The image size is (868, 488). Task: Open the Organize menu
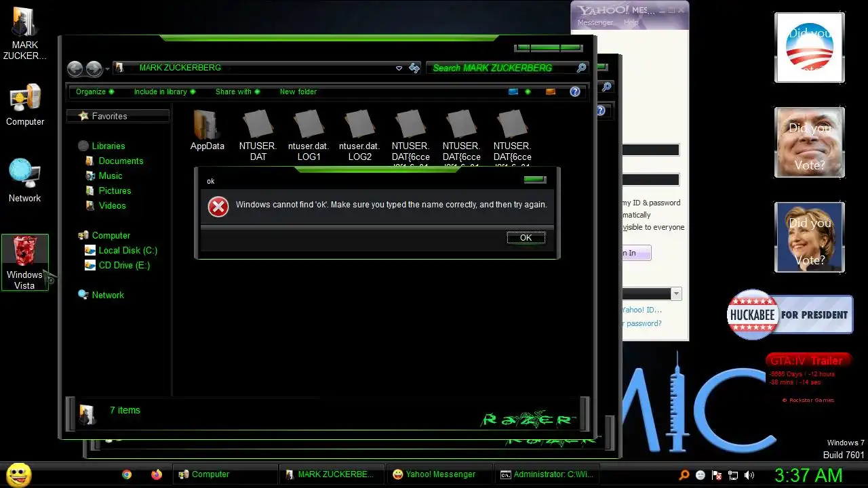coord(94,91)
